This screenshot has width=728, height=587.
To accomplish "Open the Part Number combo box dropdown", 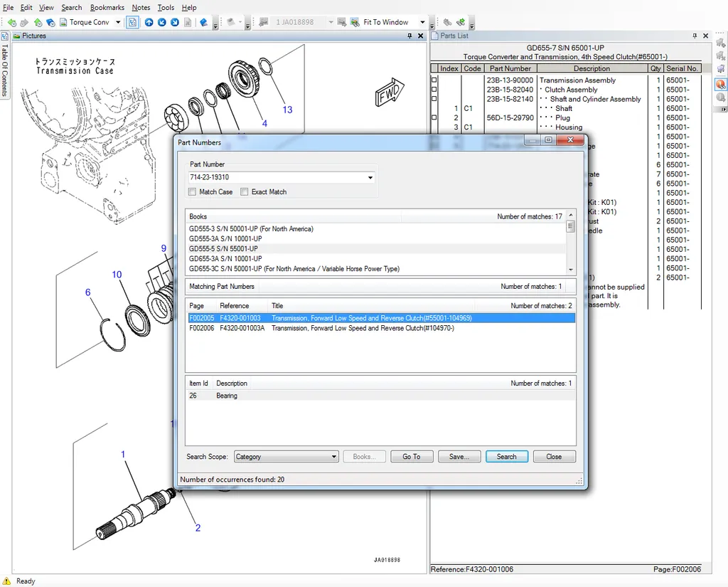I will (370, 178).
